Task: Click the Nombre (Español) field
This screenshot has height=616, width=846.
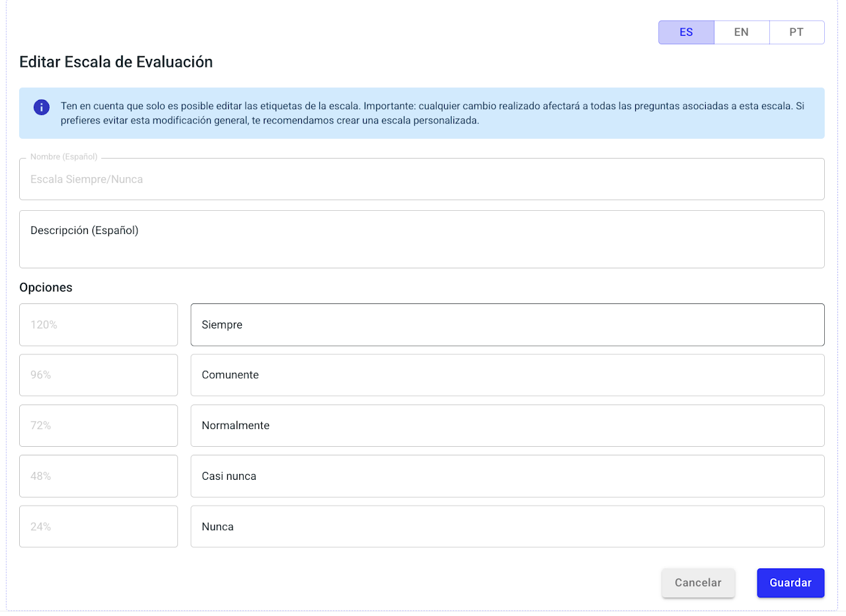Action: 421,179
